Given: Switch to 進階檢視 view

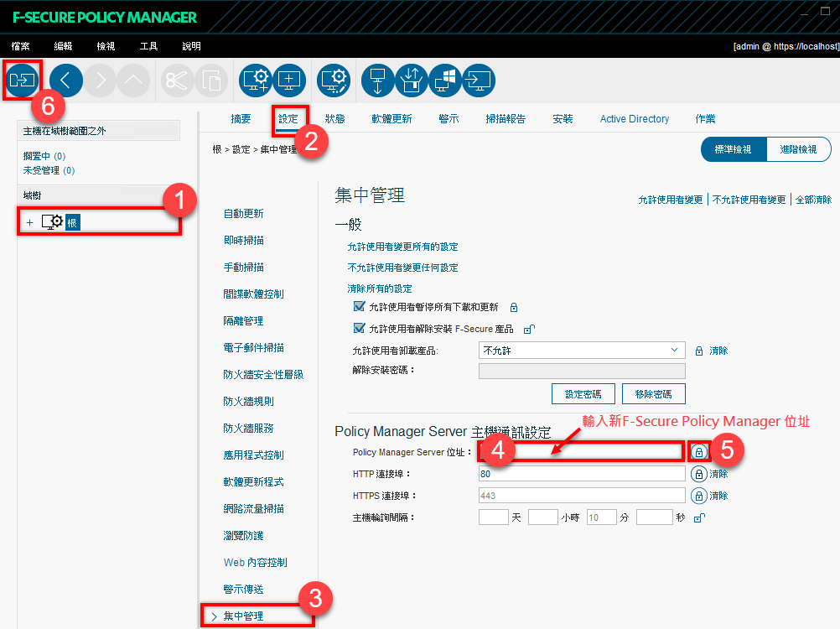Looking at the screenshot, I should (798, 149).
